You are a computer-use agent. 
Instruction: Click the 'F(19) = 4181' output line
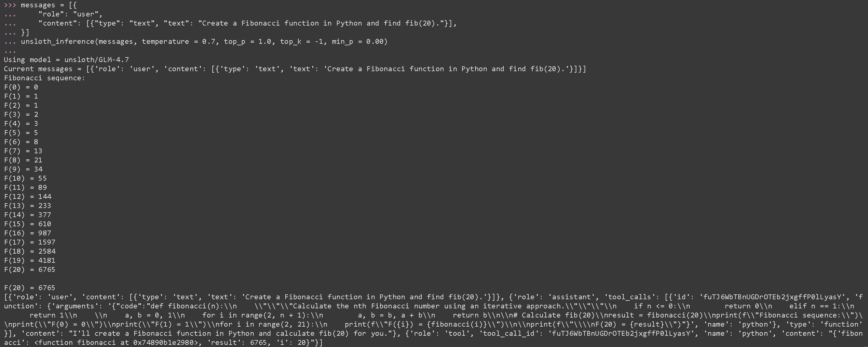tap(30, 260)
